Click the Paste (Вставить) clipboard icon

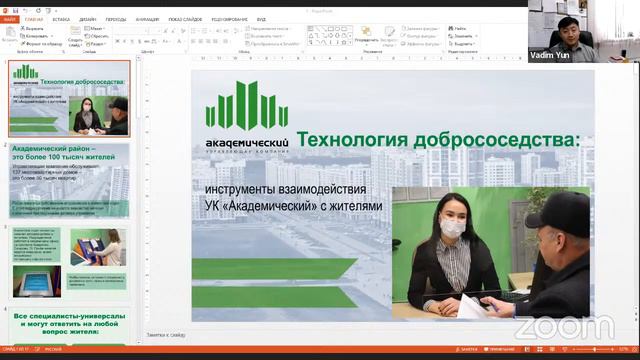tap(11, 32)
